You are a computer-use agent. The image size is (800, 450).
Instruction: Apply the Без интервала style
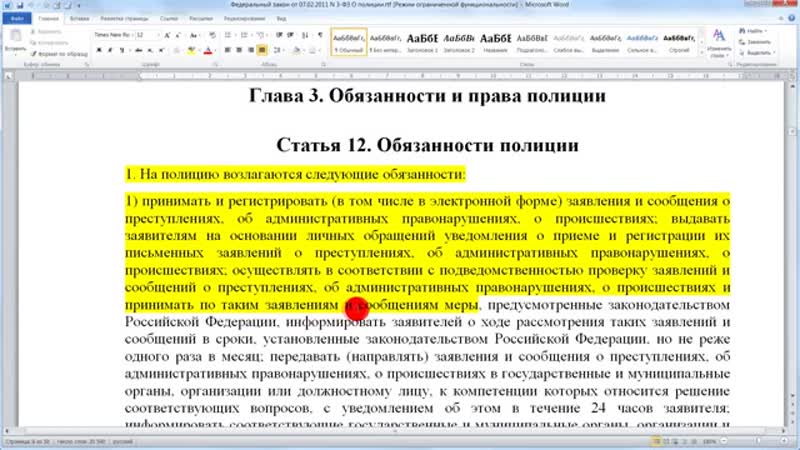385,42
